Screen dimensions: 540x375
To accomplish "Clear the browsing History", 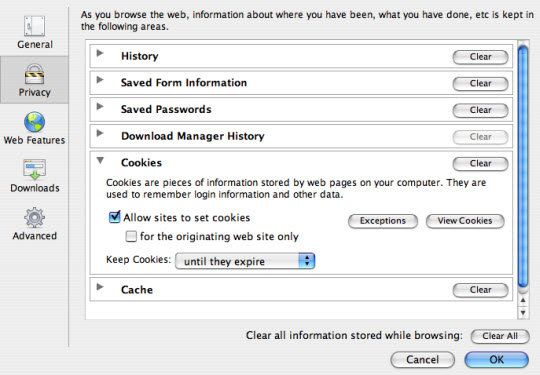I will 480,57.
